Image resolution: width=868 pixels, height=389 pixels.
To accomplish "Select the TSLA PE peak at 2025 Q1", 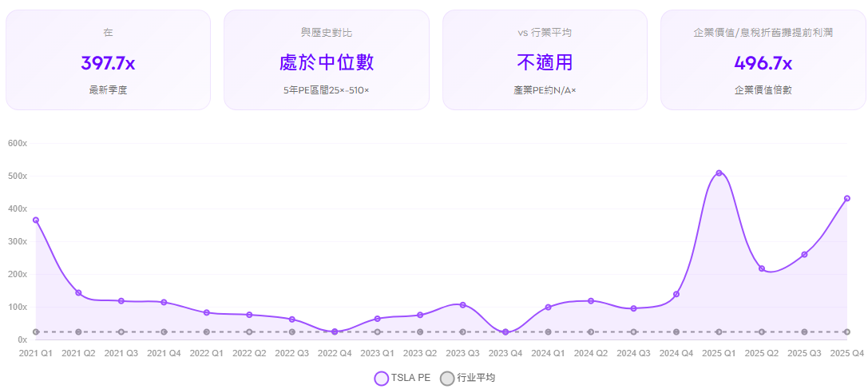I will pos(719,173).
